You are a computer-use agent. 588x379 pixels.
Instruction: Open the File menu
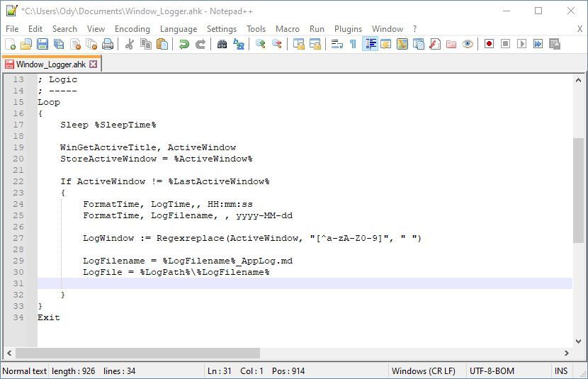[x=12, y=29]
